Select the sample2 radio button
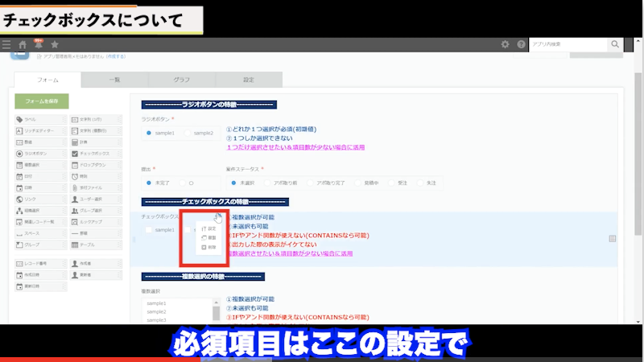644x362 pixels. tap(188, 133)
